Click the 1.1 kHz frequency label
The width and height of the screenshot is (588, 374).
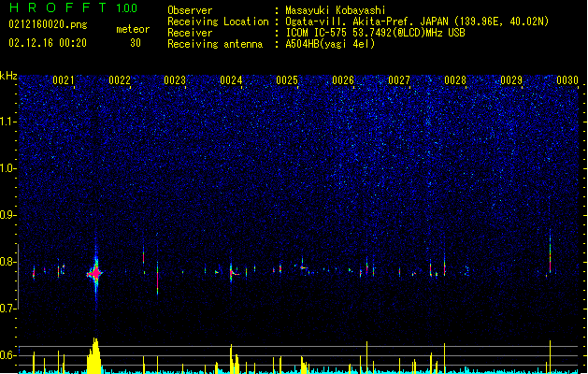(x=7, y=122)
